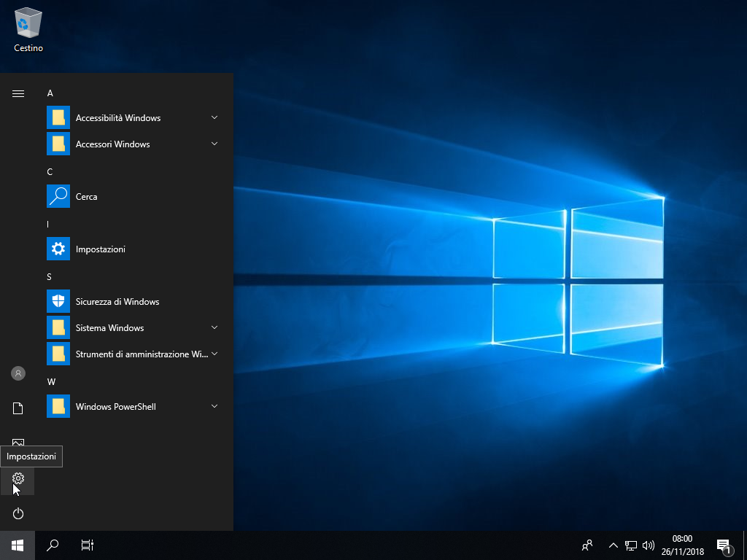Image resolution: width=747 pixels, height=560 pixels.
Task: Jump via letter header W
Action: click(x=52, y=382)
